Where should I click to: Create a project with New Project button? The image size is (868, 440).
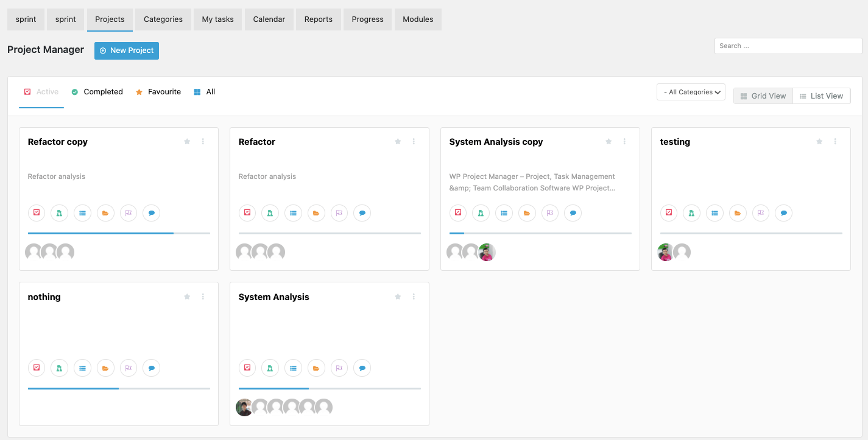(126, 51)
